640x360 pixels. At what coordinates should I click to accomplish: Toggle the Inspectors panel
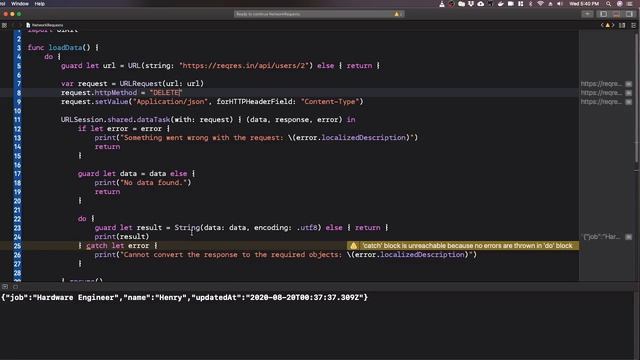coord(629,14)
